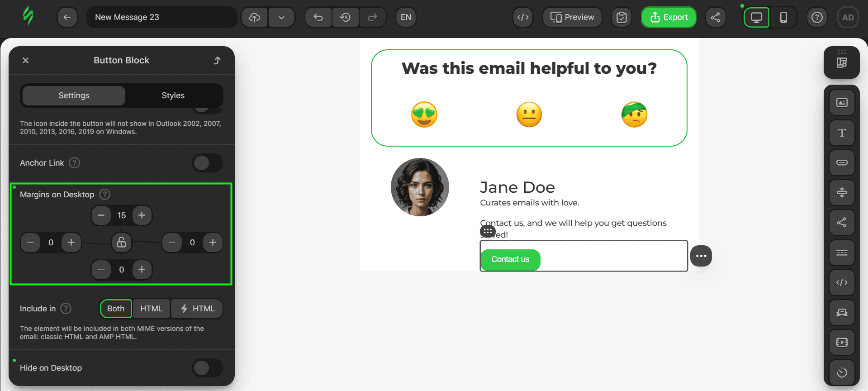Screen dimensions: 868x391
Task: Toggle the Anchor Link switch
Action: [x=208, y=163]
